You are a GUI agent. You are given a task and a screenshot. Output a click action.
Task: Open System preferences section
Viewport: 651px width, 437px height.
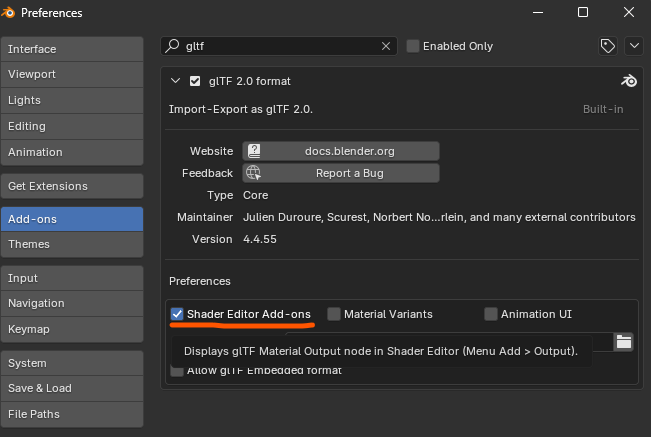tap(72, 363)
